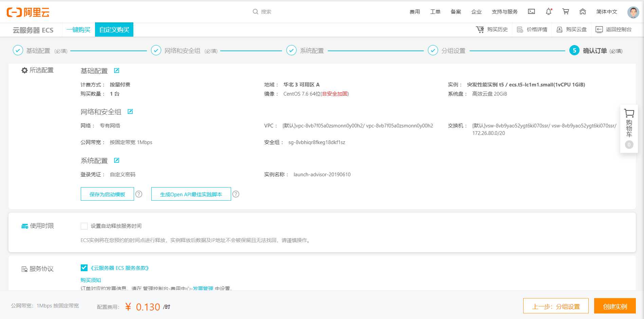Open 《云服务器 ECS 服务条款》 link
The height and width of the screenshot is (319, 644).
pyautogui.click(x=120, y=268)
